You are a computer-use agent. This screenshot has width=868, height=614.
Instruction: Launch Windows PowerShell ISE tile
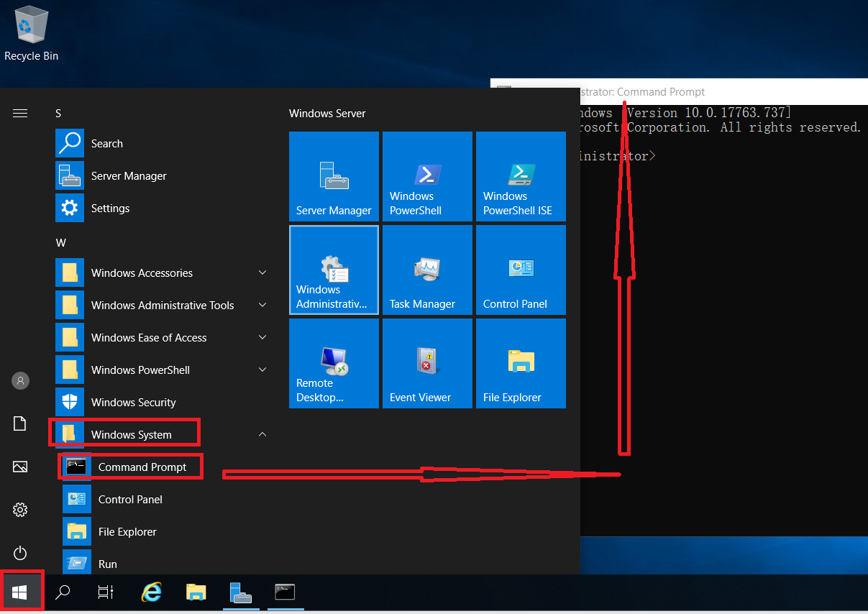[521, 176]
